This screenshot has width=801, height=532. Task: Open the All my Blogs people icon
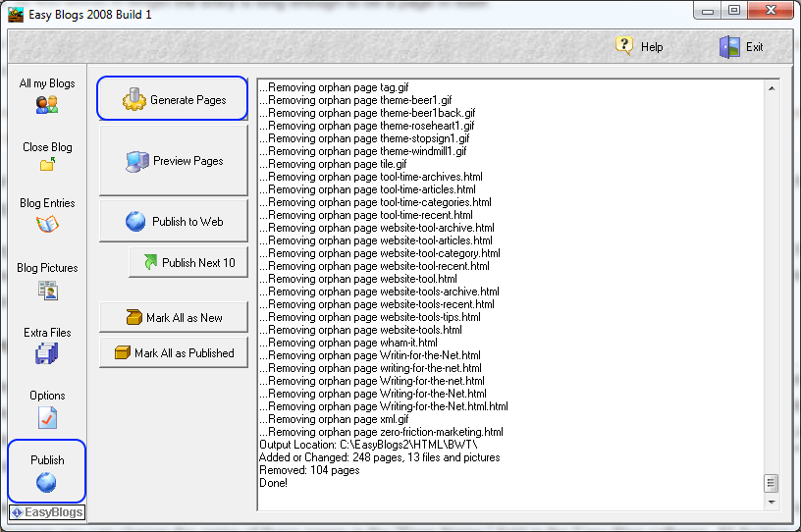point(47,105)
